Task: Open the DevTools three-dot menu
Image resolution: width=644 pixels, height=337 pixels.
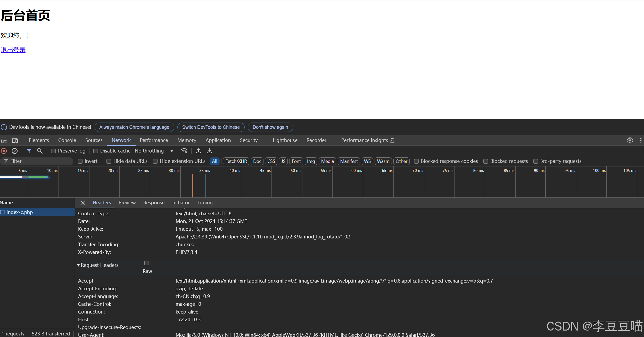Action: 641,140
